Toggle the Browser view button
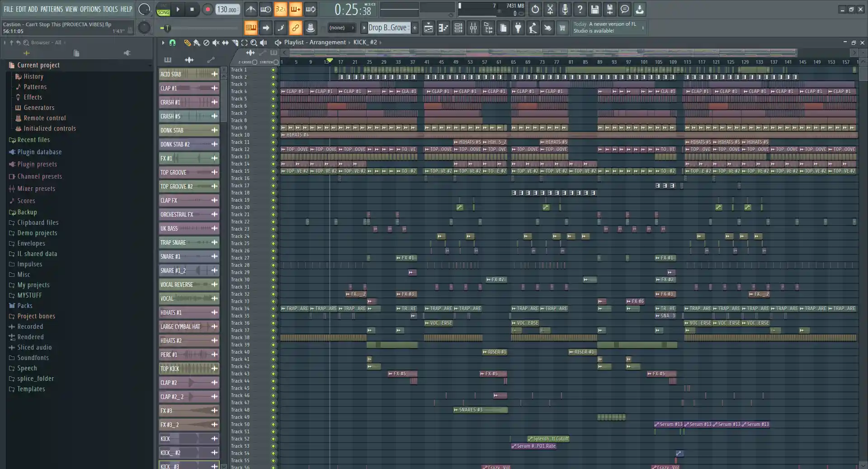This screenshot has width=868, height=469. pos(488,28)
